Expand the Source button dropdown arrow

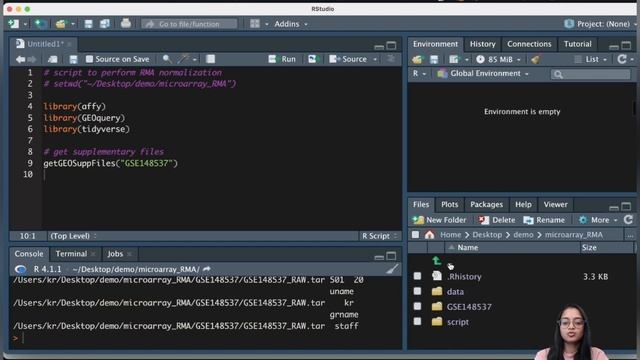pyautogui.click(x=375, y=60)
